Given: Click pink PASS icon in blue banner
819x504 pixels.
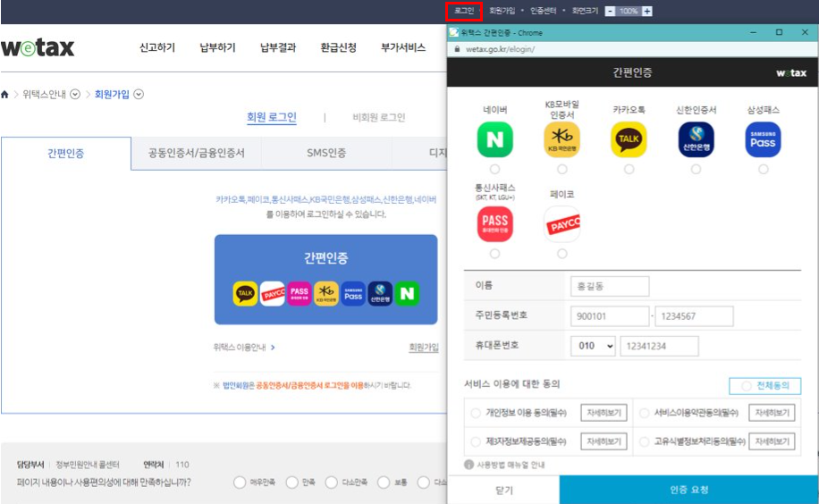Looking at the screenshot, I should pyautogui.click(x=300, y=293).
